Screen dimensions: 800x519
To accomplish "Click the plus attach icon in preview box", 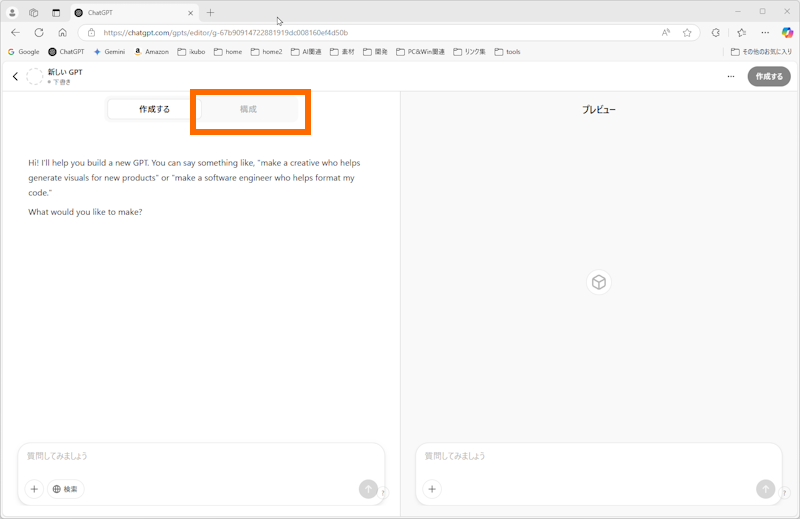I will click(432, 489).
